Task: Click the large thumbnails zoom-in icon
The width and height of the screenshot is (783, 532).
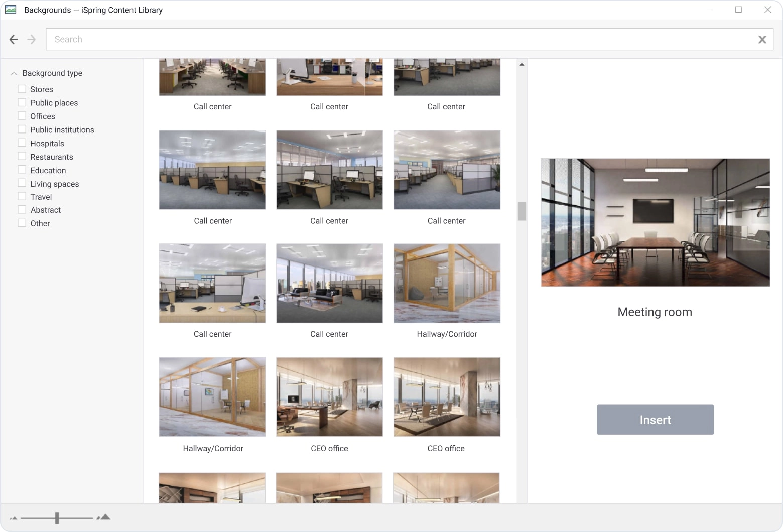Action: pyautogui.click(x=104, y=517)
